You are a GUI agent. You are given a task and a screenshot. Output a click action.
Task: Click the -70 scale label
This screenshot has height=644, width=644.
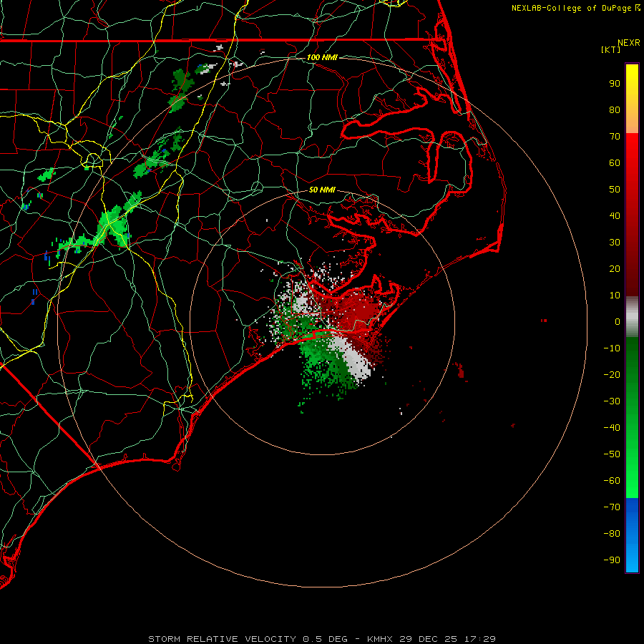coord(612,507)
